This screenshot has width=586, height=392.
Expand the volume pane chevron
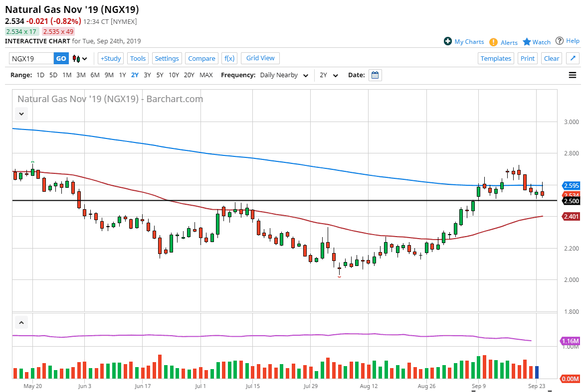coord(21,322)
